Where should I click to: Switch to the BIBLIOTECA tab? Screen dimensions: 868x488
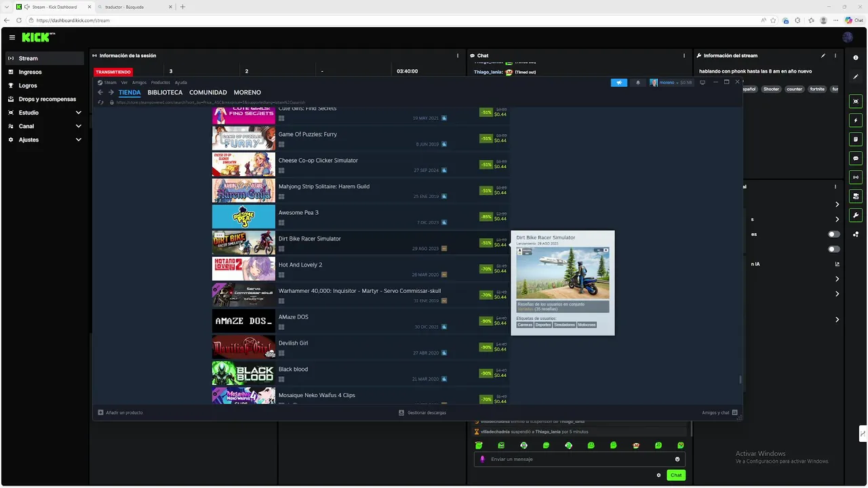pos(165,92)
